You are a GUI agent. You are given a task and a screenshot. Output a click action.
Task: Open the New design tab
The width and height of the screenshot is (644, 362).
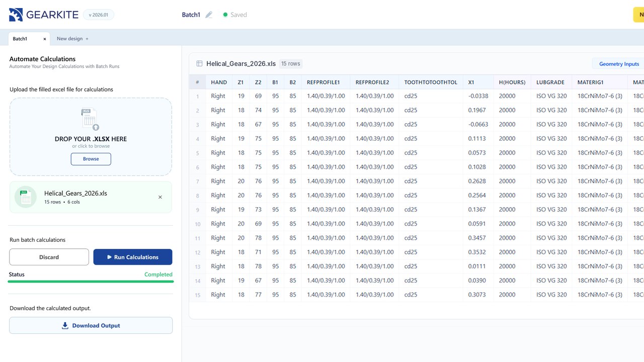pyautogui.click(x=72, y=39)
